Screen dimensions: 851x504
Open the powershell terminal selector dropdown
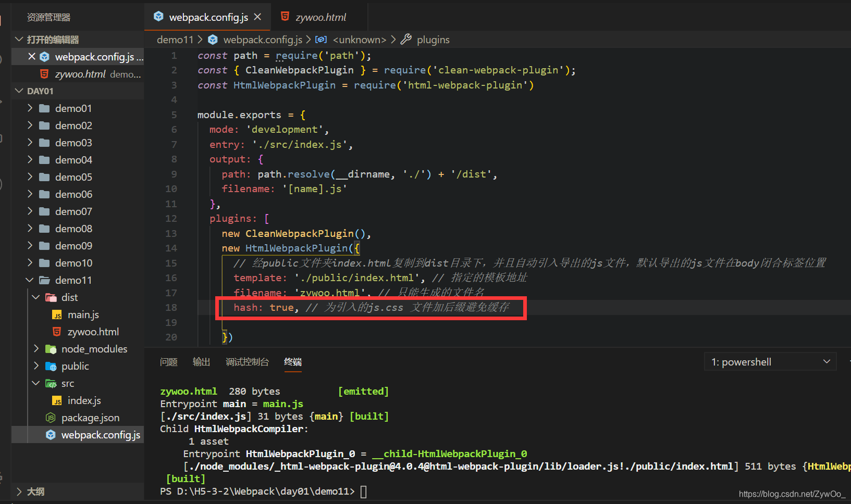tap(770, 362)
